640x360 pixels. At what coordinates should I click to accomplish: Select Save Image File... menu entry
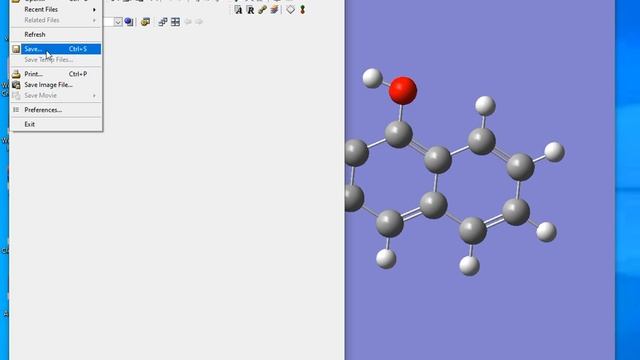pyautogui.click(x=56, y=84)
